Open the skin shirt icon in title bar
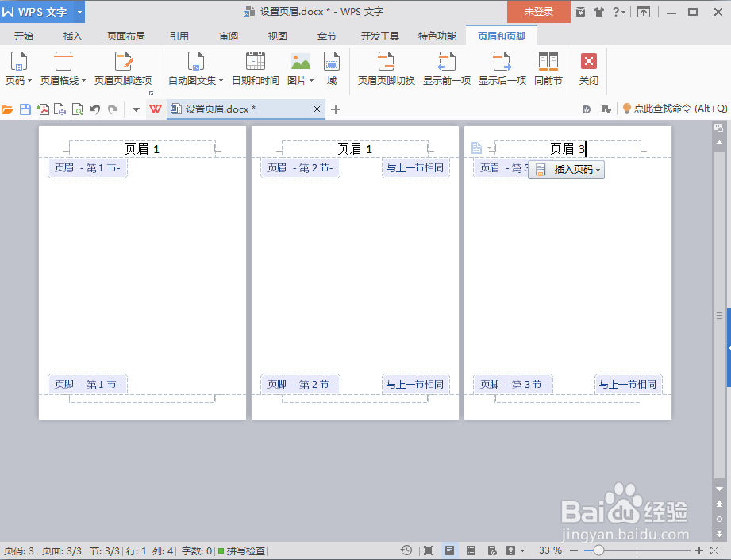This screenshot has height=560, width=731. [x=599, y=12]
